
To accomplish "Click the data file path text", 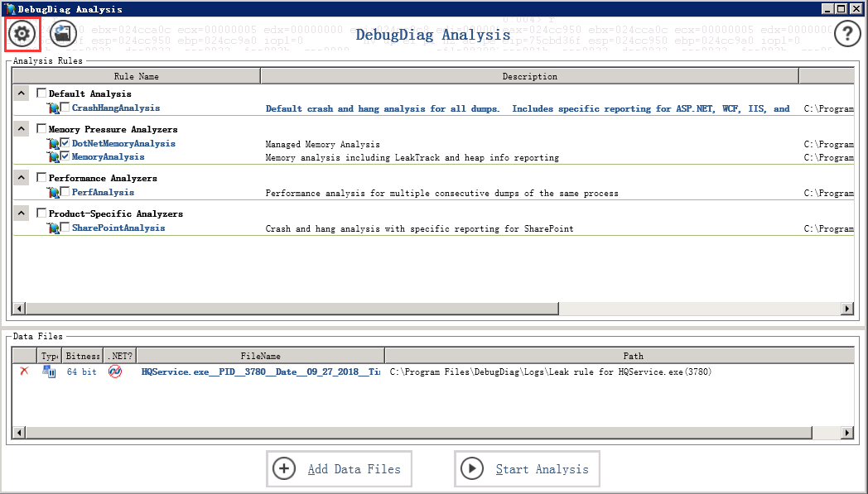I will pyautogui.click(x=550, y=372).
